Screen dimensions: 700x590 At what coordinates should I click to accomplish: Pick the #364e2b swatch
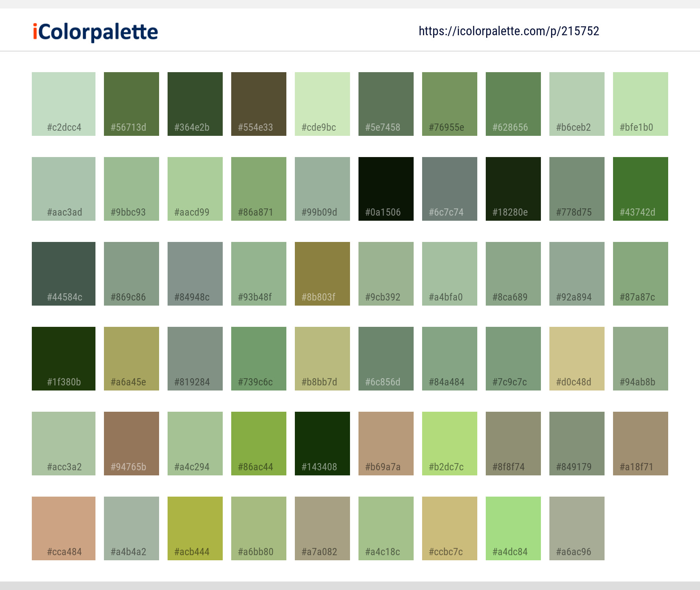[195, 104]
